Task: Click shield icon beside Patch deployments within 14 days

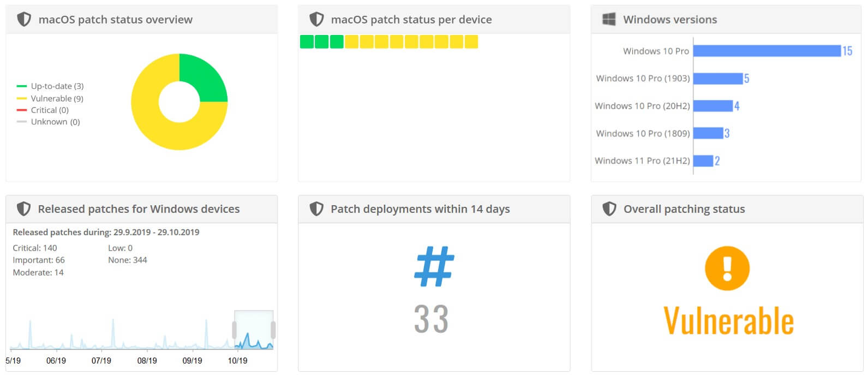Action: point(316,209)
